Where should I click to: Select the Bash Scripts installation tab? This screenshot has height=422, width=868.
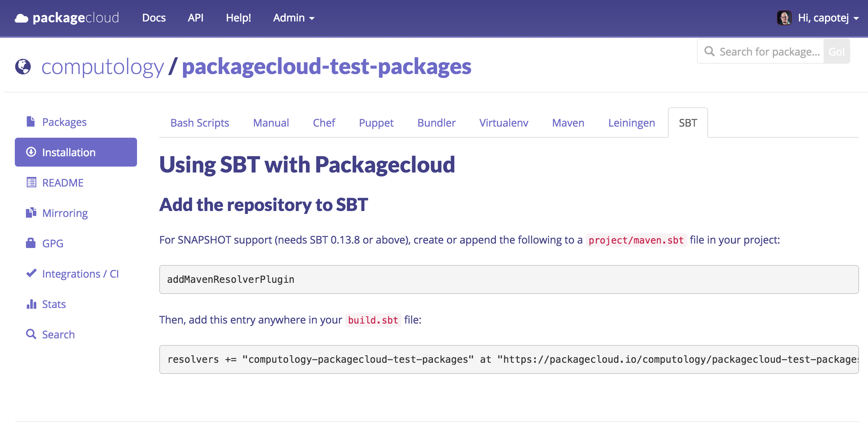[x=200, y=123]
